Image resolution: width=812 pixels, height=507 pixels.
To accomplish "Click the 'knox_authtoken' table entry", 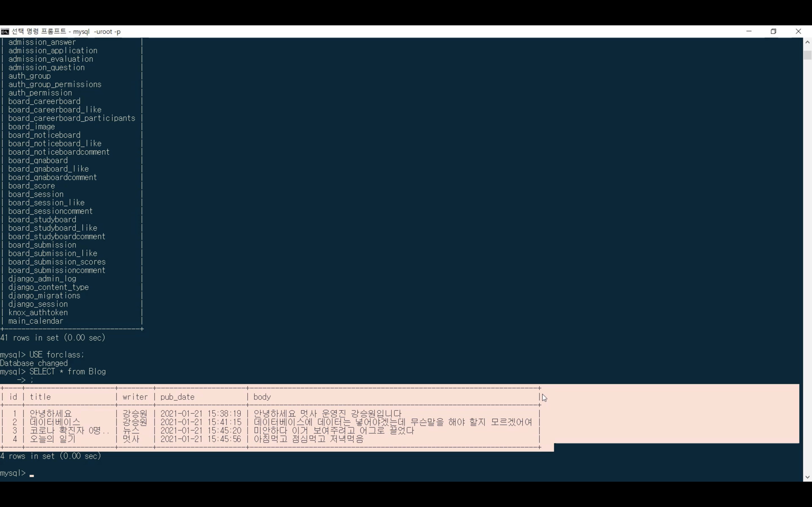I will (x=38, y=313).
